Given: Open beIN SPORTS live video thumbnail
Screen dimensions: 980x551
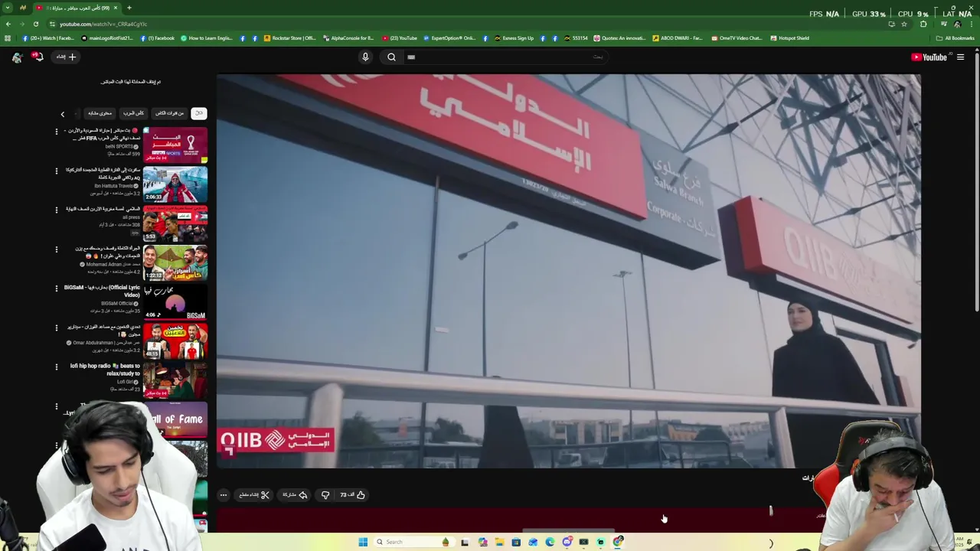Looking at the screenshot, I should (175, 145).
